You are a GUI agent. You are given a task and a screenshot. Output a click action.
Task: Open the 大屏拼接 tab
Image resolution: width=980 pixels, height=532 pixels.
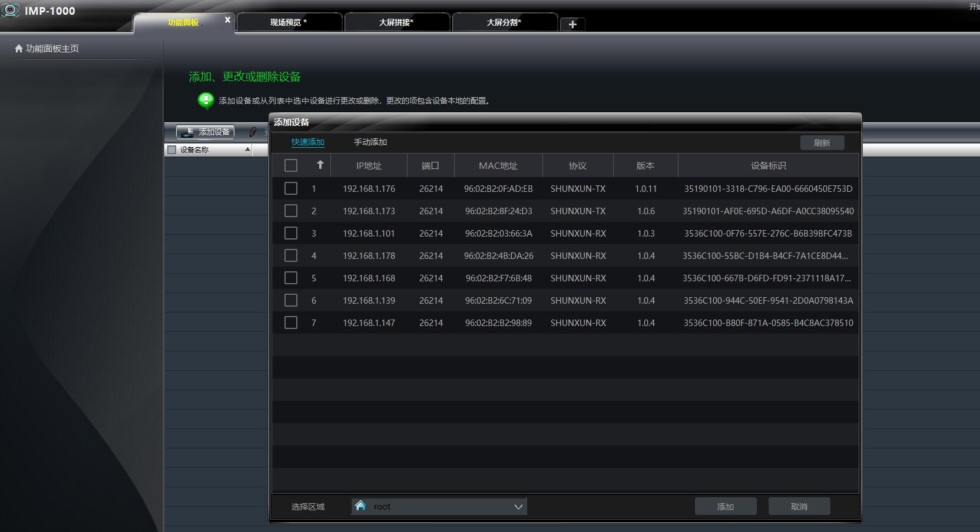click(396, 22)
